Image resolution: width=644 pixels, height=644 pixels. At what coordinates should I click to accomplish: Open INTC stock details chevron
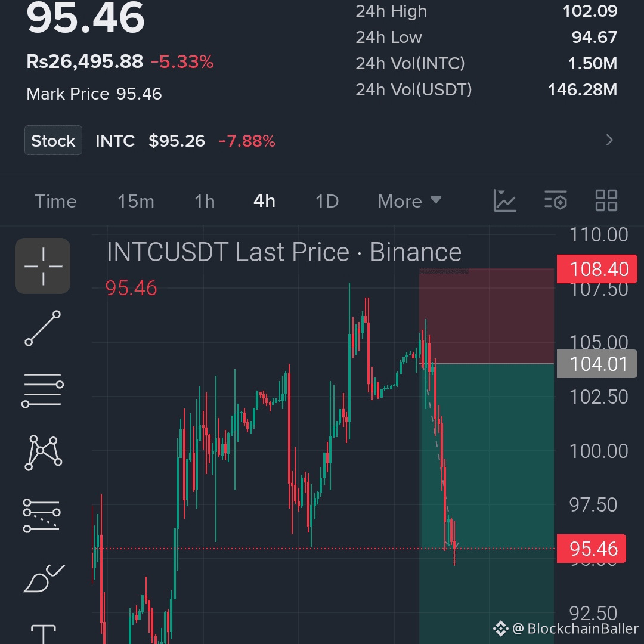(x=610, y=140)
